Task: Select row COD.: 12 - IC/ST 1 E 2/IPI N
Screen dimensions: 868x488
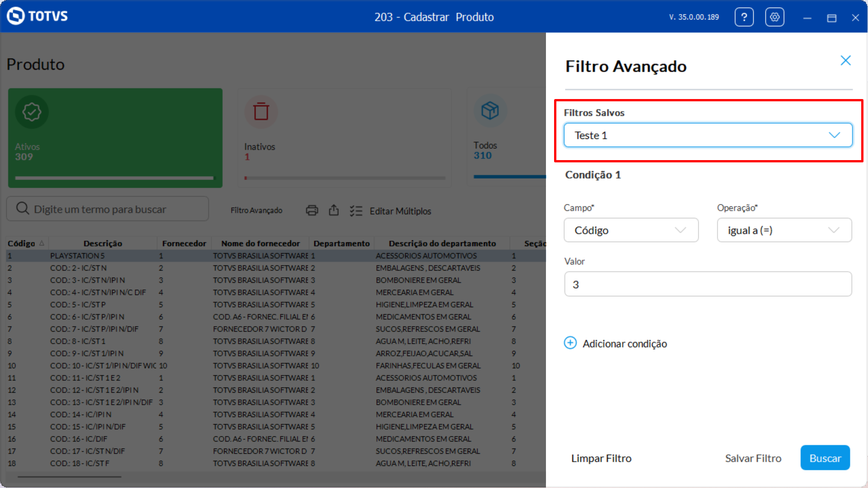Action: [276, 390]
